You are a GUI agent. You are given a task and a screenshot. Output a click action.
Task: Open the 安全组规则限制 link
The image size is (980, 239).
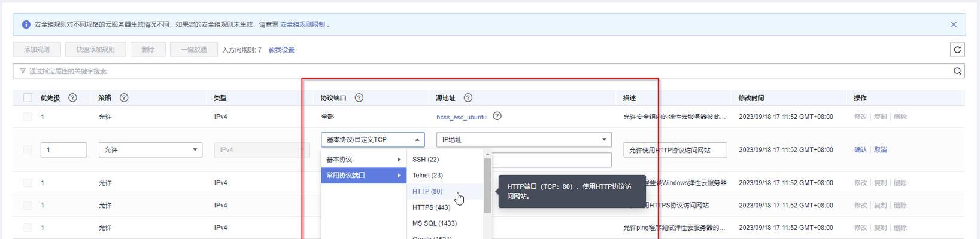302,24
